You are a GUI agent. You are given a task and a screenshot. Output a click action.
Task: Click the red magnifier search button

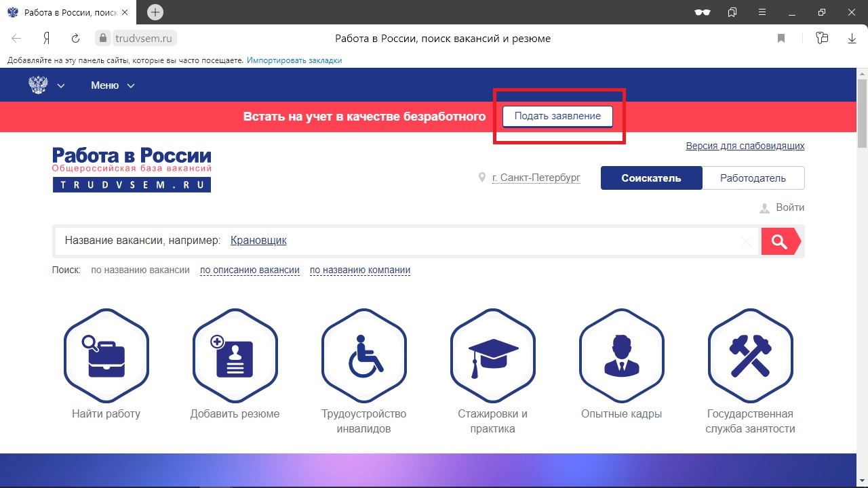pyautogui.click(x=781, y=241)
